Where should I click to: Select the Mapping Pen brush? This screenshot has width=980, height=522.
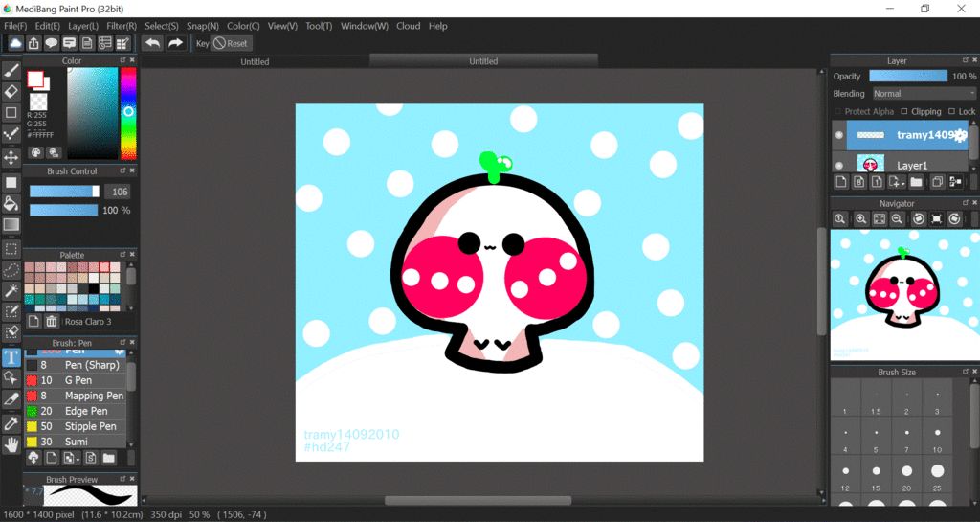76,396
